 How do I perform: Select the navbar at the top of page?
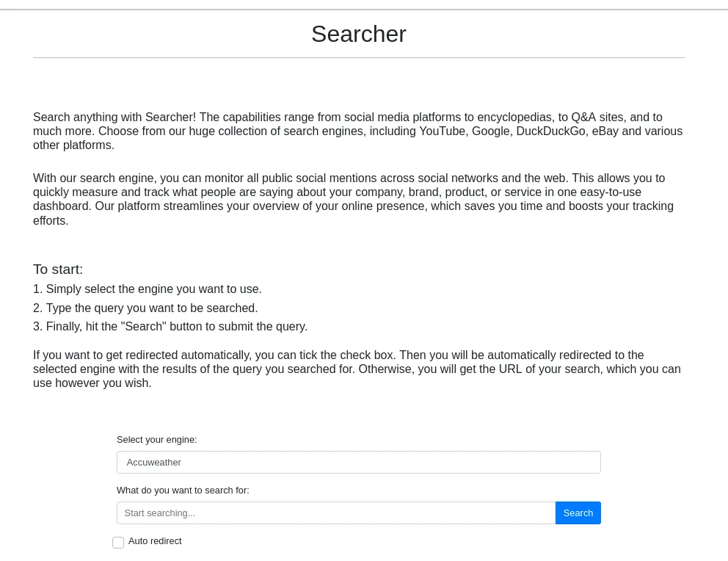coord(359,4)
